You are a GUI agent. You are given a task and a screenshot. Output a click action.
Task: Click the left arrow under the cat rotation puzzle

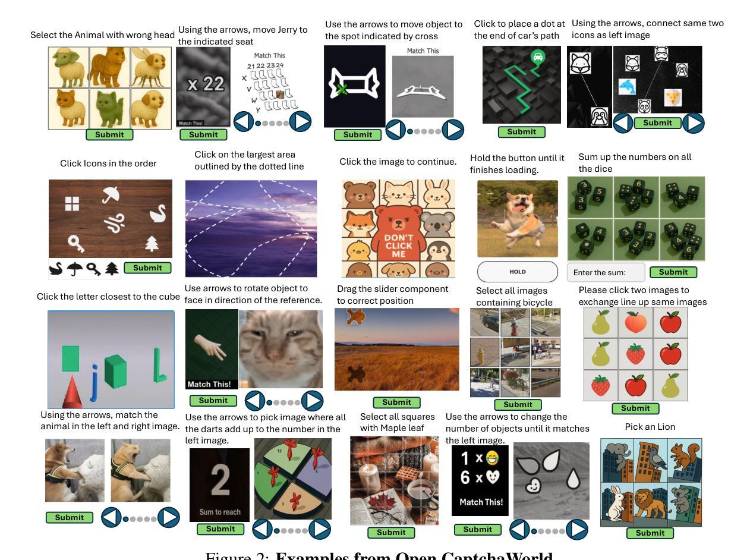point(255,401)
